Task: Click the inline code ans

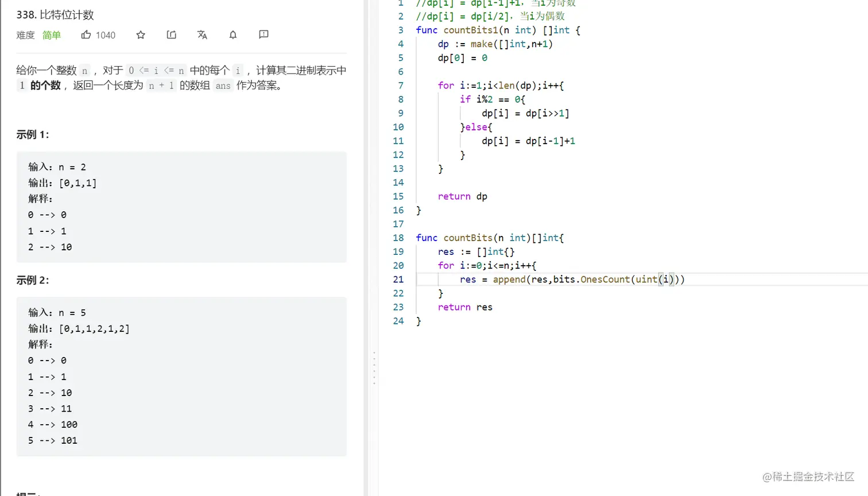Action: click(x=223, y=86)
